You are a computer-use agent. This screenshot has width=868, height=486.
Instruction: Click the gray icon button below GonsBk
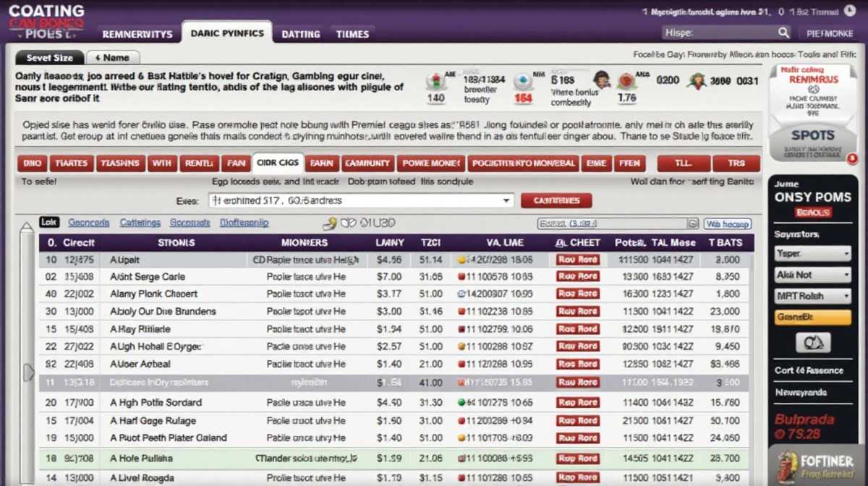coord(812,342)
